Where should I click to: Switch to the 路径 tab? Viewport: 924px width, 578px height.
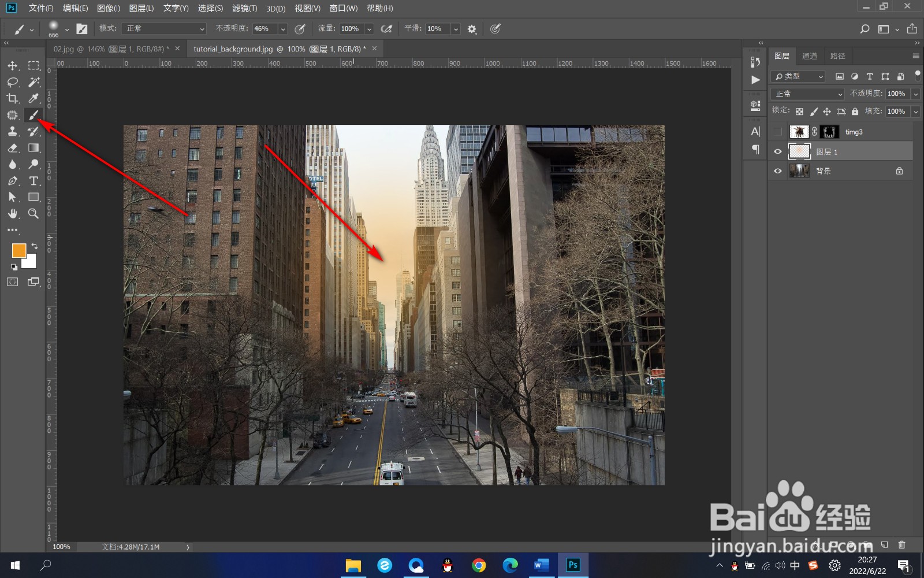pyautogui.click(x=837, y=56)
